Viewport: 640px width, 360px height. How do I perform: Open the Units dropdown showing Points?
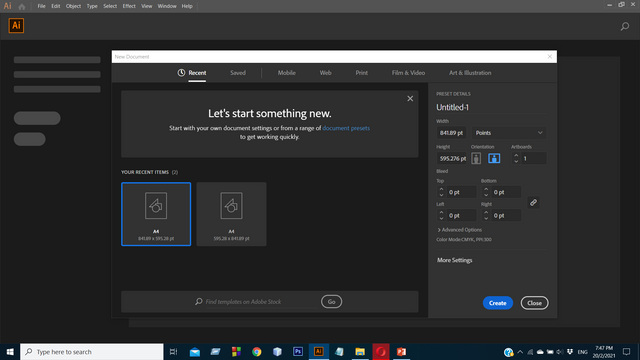[x=509, y=133]
